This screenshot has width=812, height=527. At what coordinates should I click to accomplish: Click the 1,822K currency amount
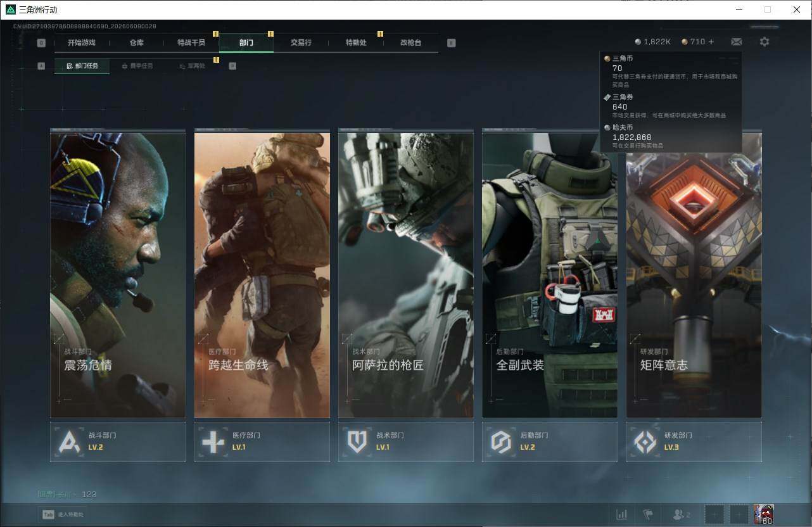pyautogui.click(x=657, y=42)
